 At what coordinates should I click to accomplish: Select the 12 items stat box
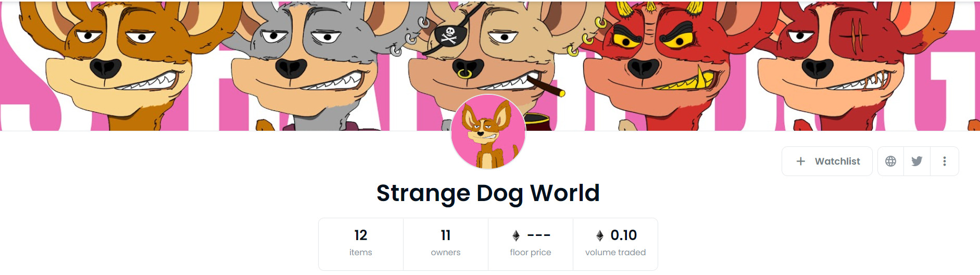pyautogui.click(x=361, y=244)
